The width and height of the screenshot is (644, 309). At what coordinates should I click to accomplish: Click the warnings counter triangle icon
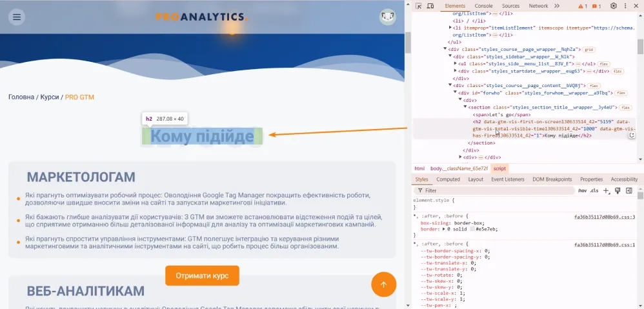tap(583, 6)
